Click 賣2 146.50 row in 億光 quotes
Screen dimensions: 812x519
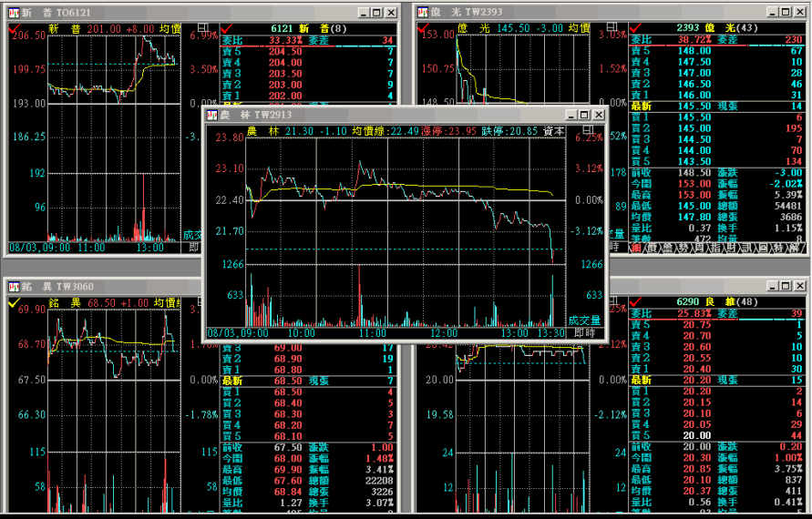716,84
